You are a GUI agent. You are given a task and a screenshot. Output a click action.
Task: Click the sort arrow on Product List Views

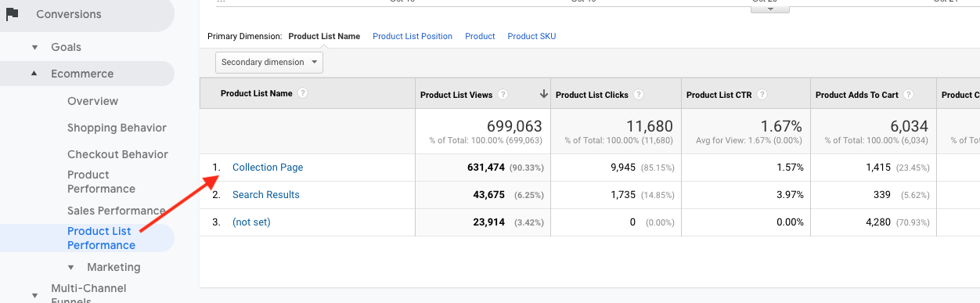543,94
